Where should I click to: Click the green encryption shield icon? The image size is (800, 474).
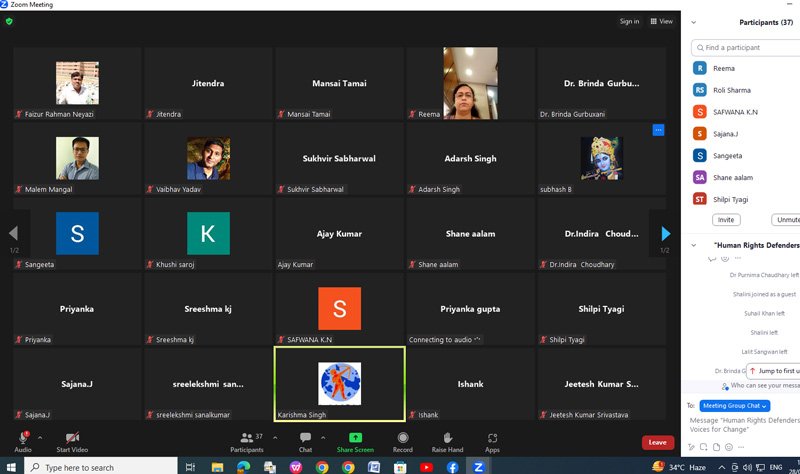9,21
